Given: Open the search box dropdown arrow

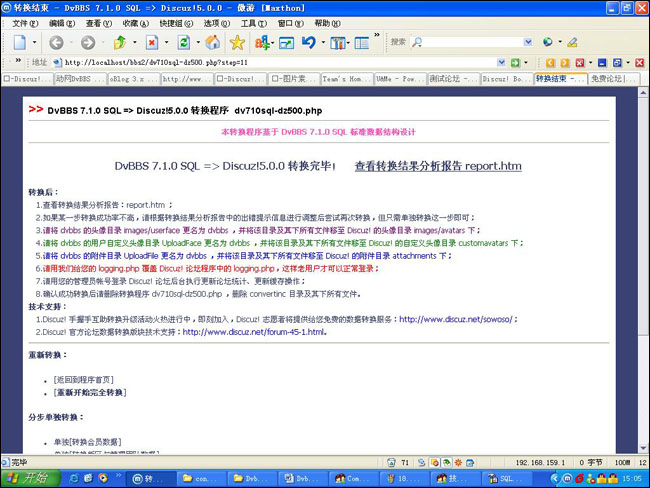Looking at the screenshot, I should [x=528, y=42].
